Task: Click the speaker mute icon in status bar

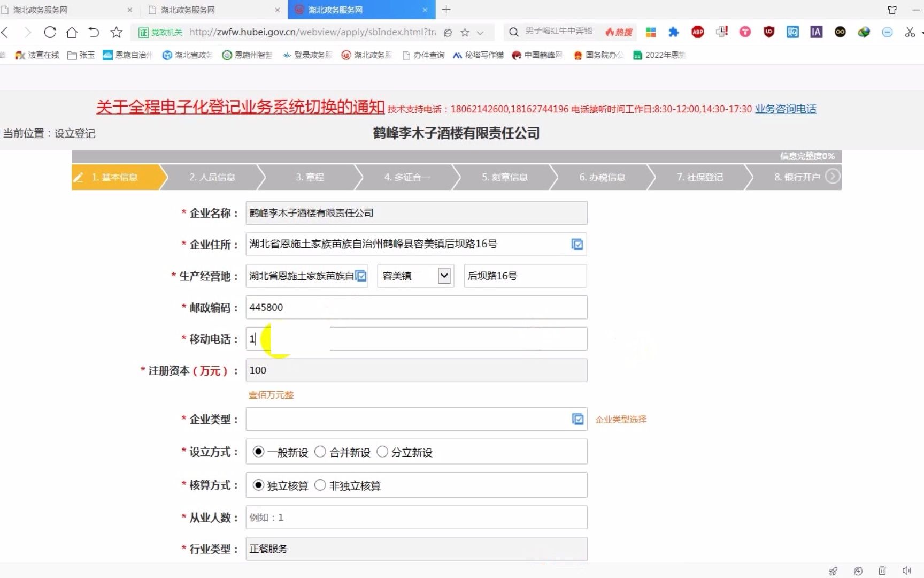Action: click(906, 571)
